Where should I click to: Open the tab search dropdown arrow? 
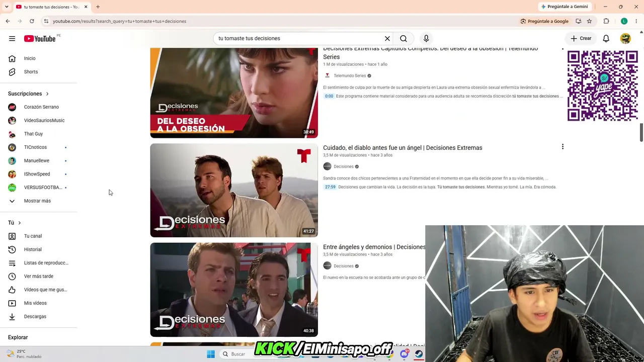7,7
